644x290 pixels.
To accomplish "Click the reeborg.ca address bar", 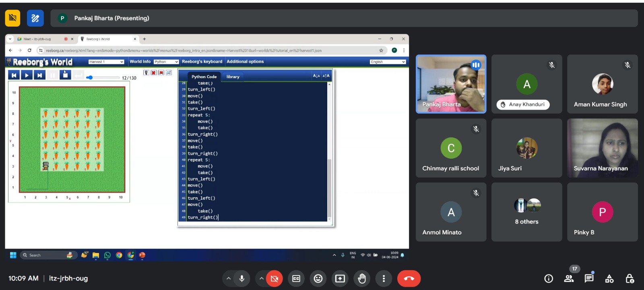I will pos(209,50).
